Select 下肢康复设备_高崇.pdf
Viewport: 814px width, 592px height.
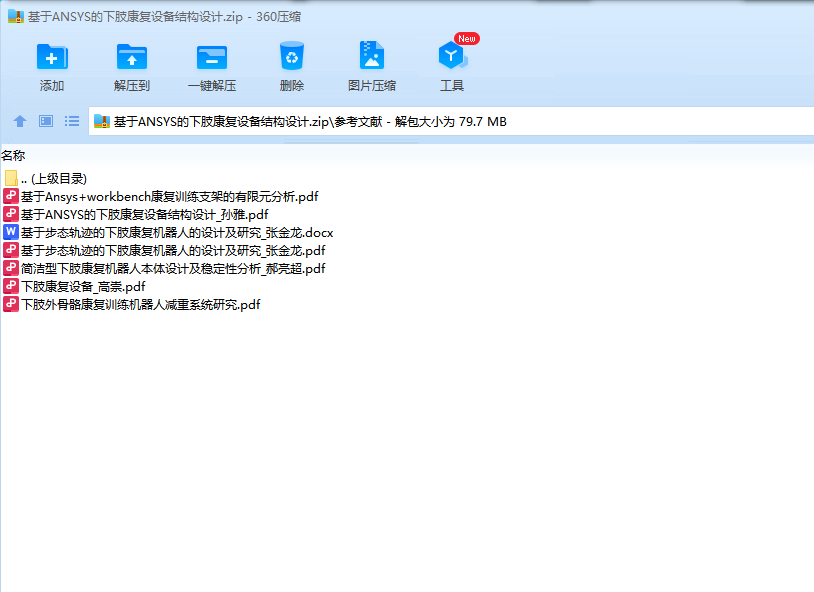point(75,287)
